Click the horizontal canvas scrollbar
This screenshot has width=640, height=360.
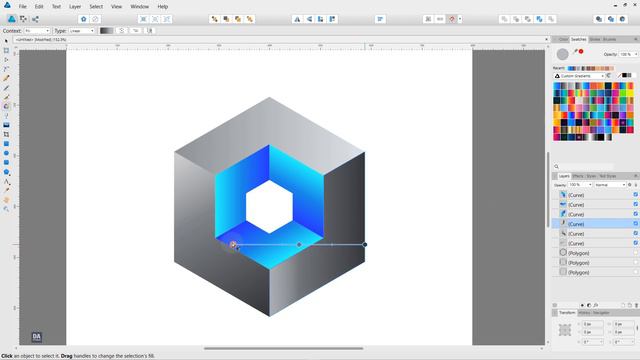pyautogui.click(x=283, y=348)
